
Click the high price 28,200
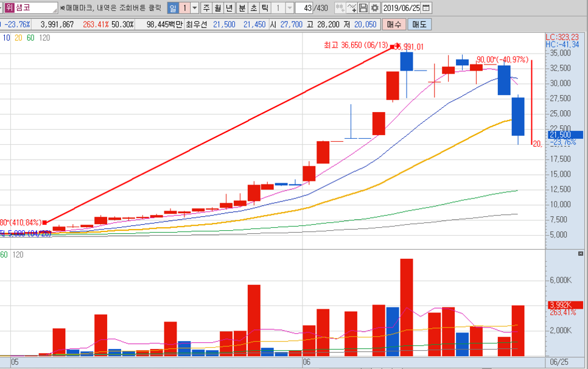[x=328, y=24]
